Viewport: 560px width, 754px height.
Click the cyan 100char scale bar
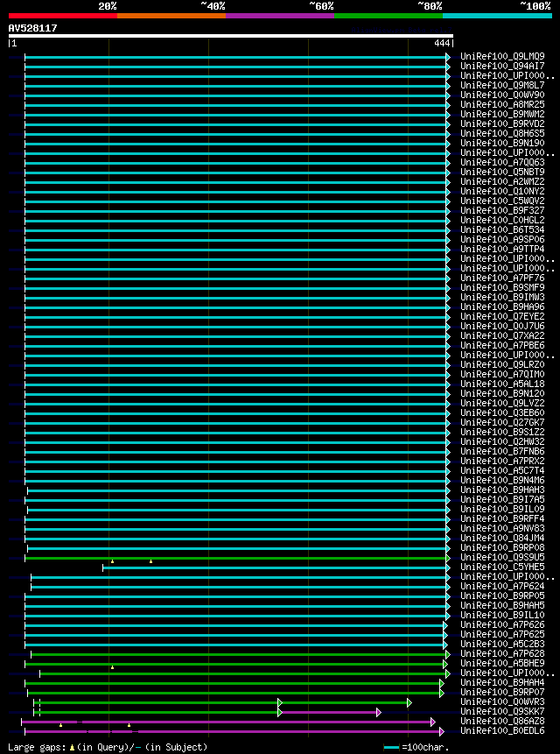tap(391, 747)
